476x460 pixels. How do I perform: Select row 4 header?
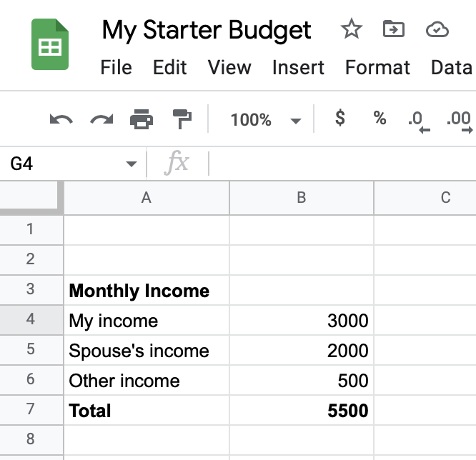[31, 320]
